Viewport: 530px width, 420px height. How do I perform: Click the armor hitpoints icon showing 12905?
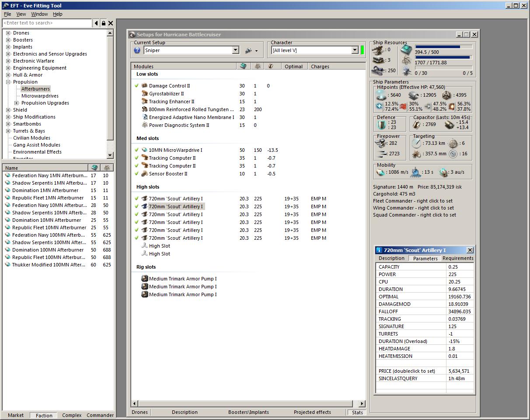tap(414, 95)
